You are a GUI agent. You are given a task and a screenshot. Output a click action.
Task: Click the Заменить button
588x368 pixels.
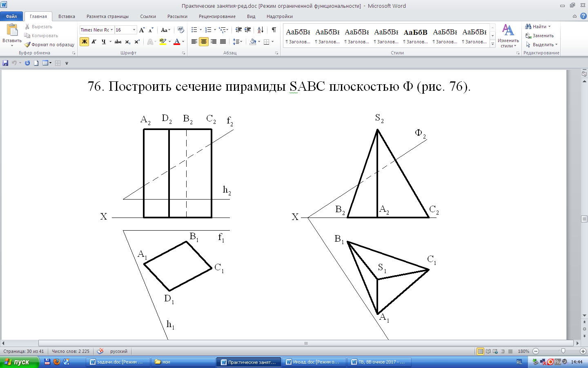pyautogui.click(x=540, y=36)
